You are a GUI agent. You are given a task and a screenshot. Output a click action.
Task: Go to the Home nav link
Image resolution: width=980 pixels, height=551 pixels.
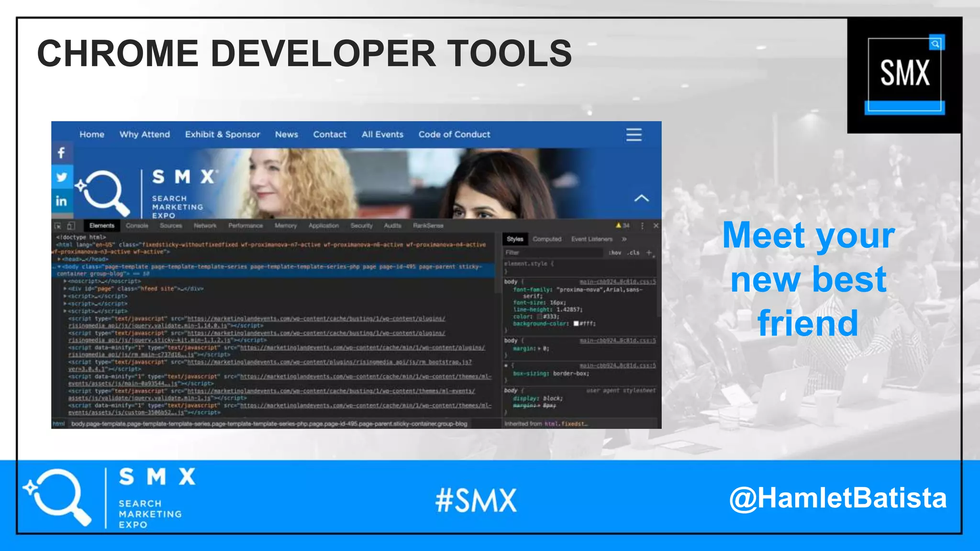click(x=92, y=134)
